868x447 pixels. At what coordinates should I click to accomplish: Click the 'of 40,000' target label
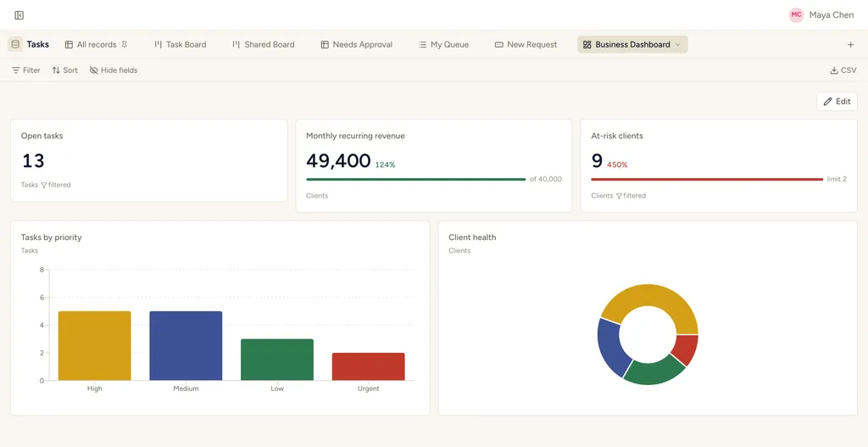(x=546, y=179)
